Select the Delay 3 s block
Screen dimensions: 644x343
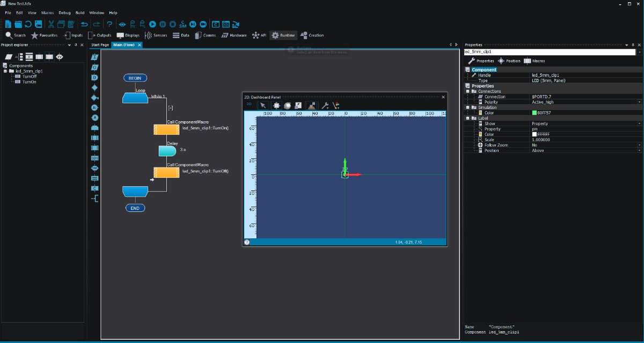coord(167,151)
